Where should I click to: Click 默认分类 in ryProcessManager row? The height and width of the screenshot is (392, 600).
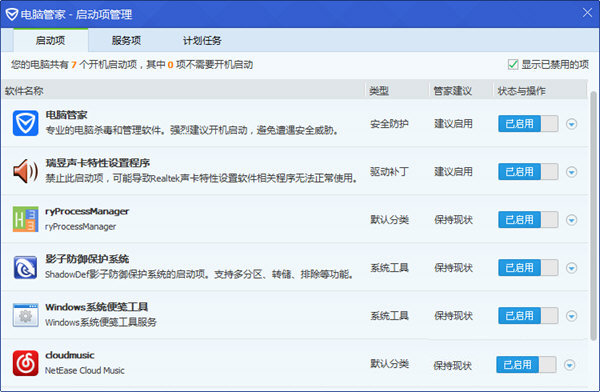(x=389, y=220)
